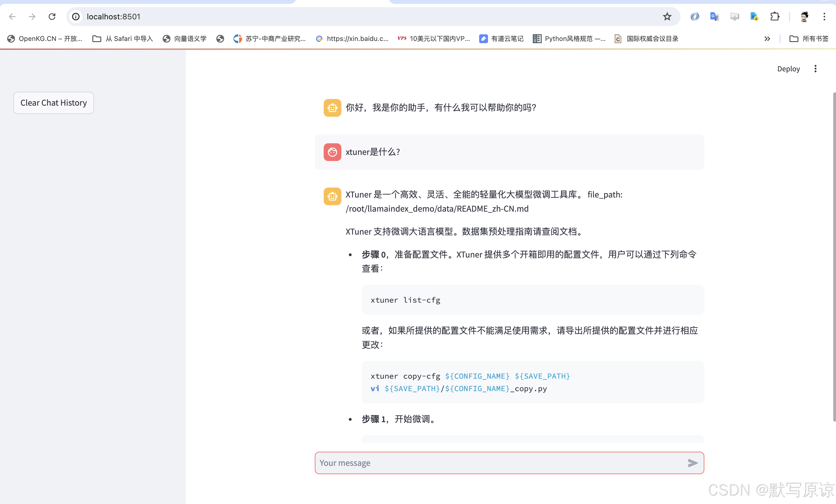Click the Deploy button

[x=788, y=69]
